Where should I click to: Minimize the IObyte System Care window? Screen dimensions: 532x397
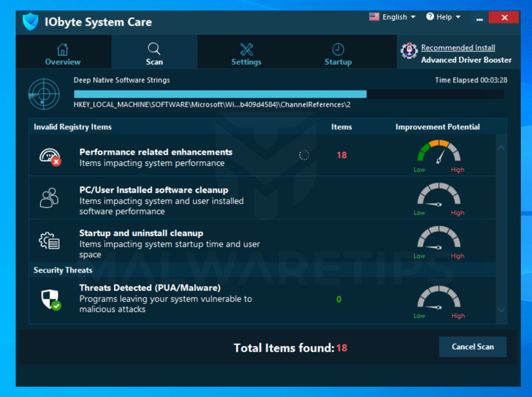(480, 18)
